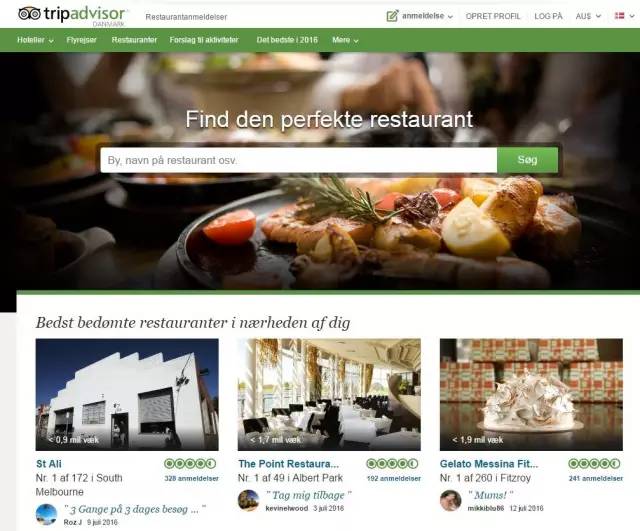
Task: Click the TripAdvisor owl logo
Action: tap(30, 14)
